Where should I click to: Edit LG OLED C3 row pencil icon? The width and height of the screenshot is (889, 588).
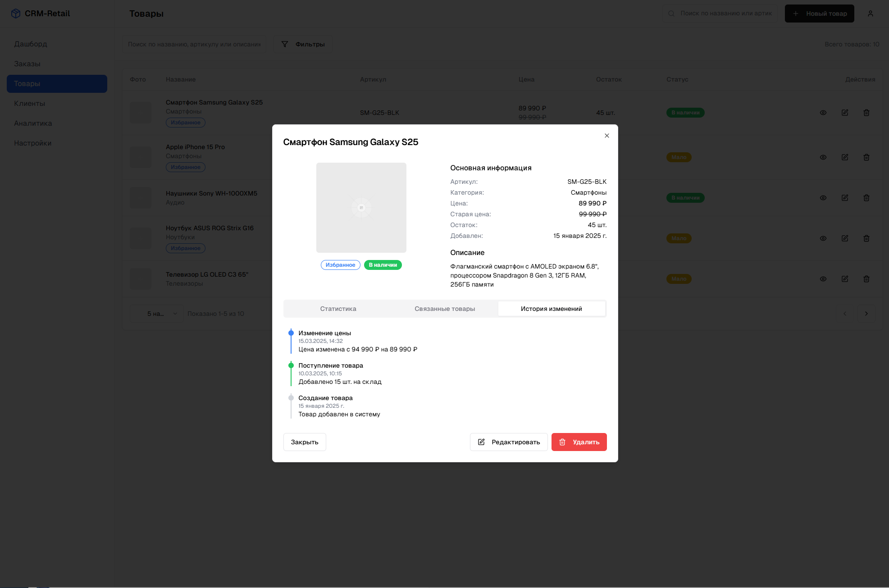844,279
